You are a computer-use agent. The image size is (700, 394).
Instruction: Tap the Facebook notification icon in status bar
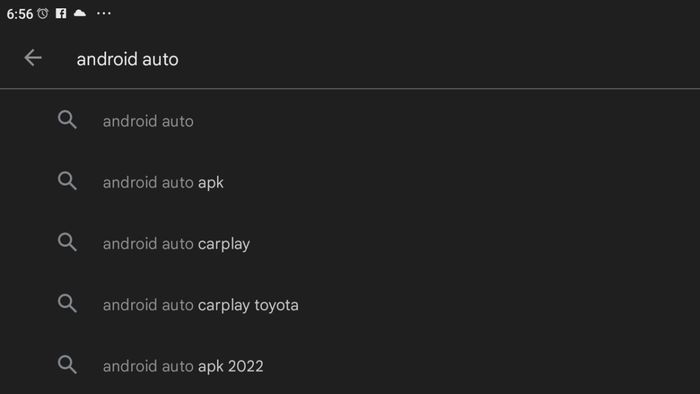(x=61, y=13)
